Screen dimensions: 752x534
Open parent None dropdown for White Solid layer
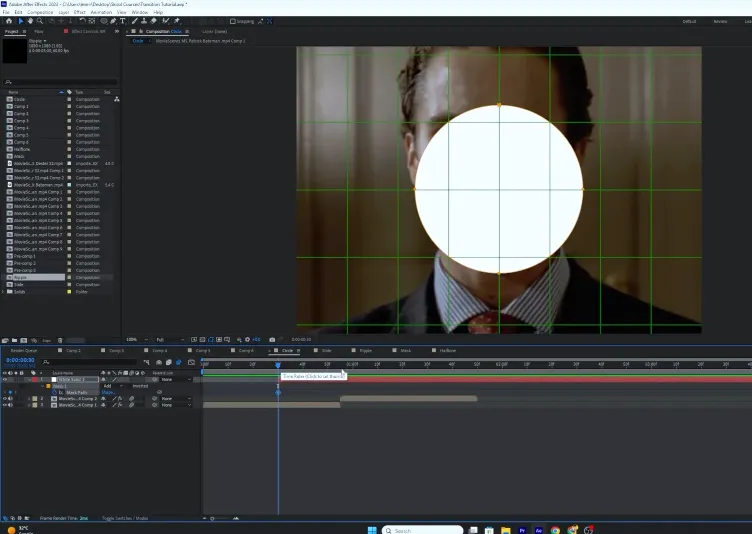[176, 380]
